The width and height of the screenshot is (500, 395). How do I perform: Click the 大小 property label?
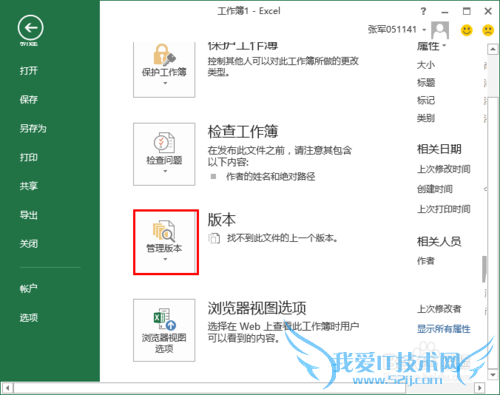[426, 65]
